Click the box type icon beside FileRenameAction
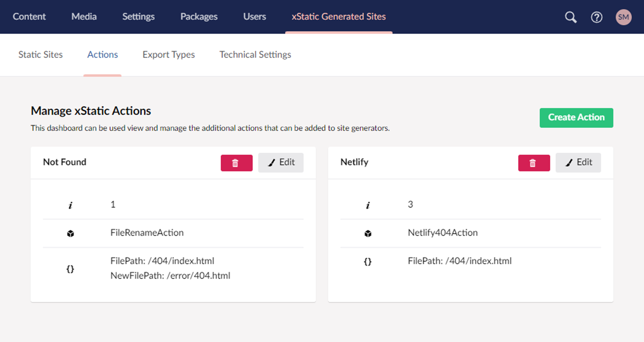Image resolution: width=644 pixels, height=342 pixels. 70,233
